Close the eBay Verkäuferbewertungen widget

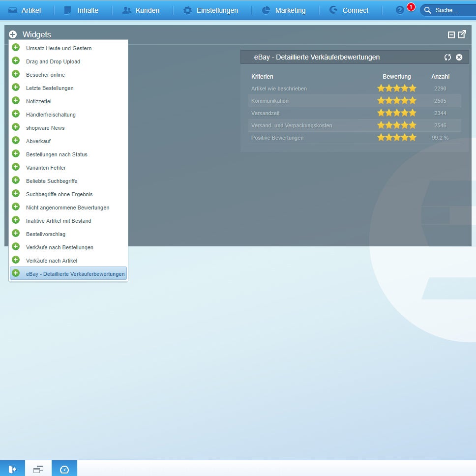pos(459,58)
